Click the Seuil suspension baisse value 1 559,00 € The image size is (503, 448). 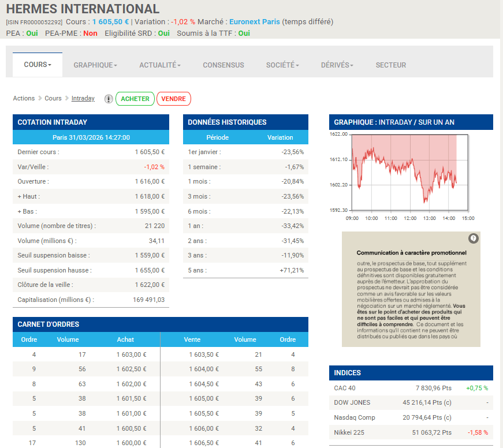click(x=150, y=255)
